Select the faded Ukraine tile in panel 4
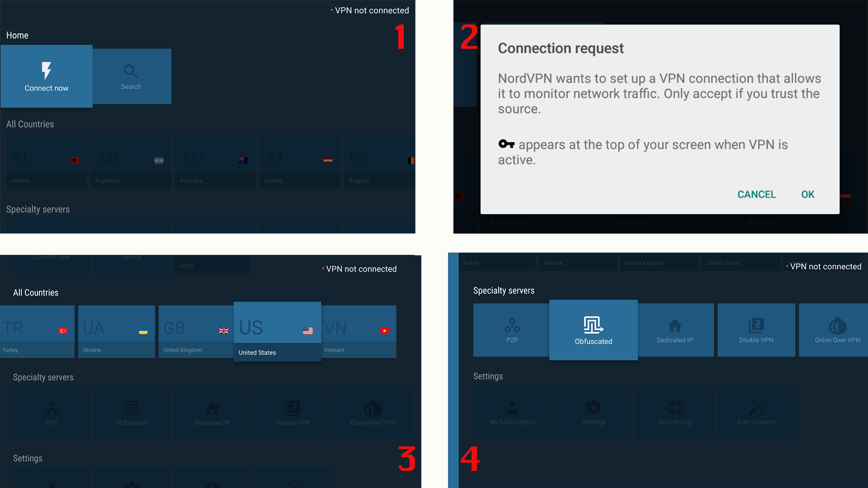 click(x=578, y=263)
